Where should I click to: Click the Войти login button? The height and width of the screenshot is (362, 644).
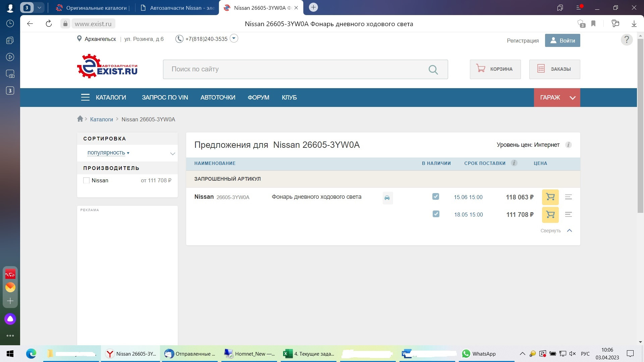562,40
